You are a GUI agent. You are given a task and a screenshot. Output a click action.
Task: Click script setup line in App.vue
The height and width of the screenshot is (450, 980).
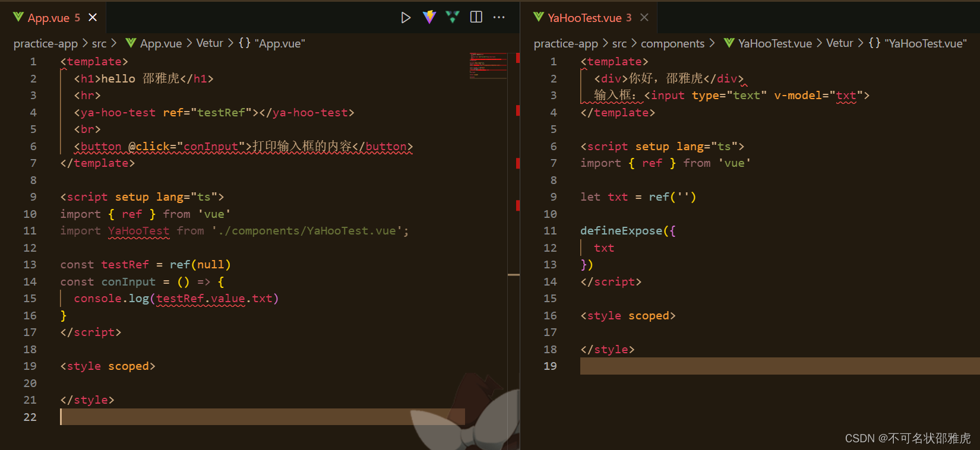point(143,197)
